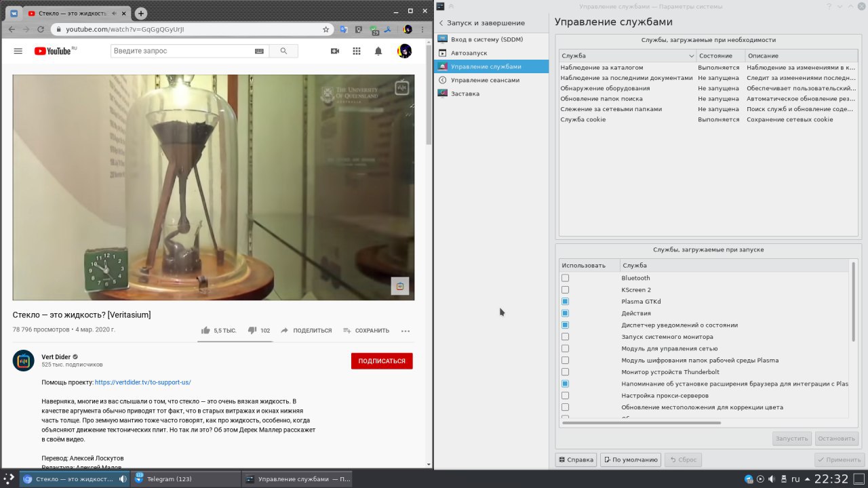868x488 pixels.
Task: Enable Настройка прокси-серверов checkbox
Action: [565, 396]
